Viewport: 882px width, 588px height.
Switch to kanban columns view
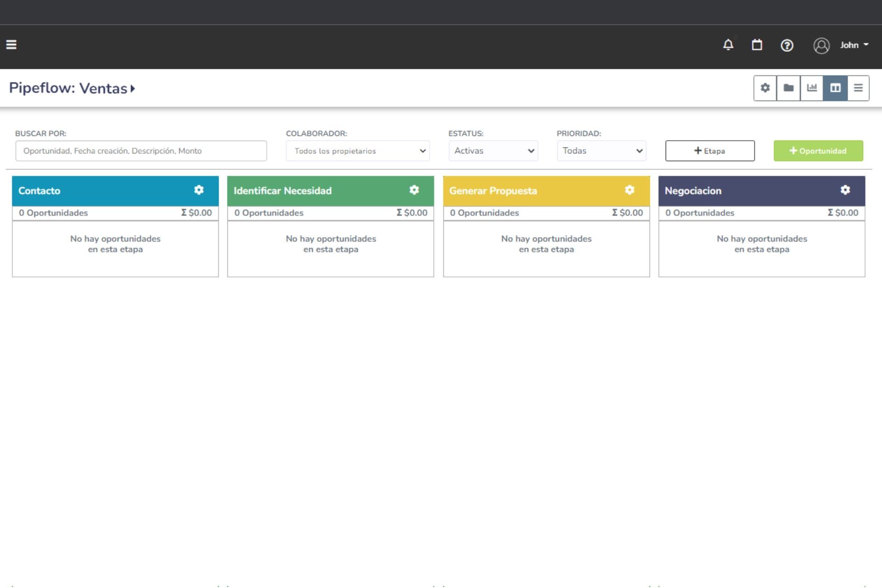[835, 88]
